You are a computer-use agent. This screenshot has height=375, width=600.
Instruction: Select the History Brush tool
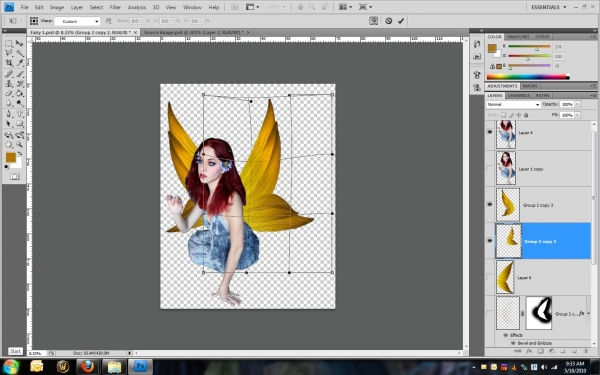(20, 83)
